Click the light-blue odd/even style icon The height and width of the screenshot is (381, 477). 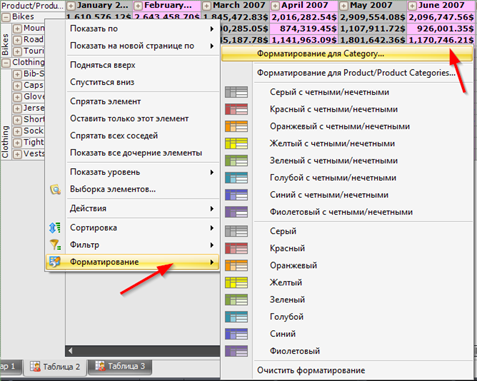(236, 178)
